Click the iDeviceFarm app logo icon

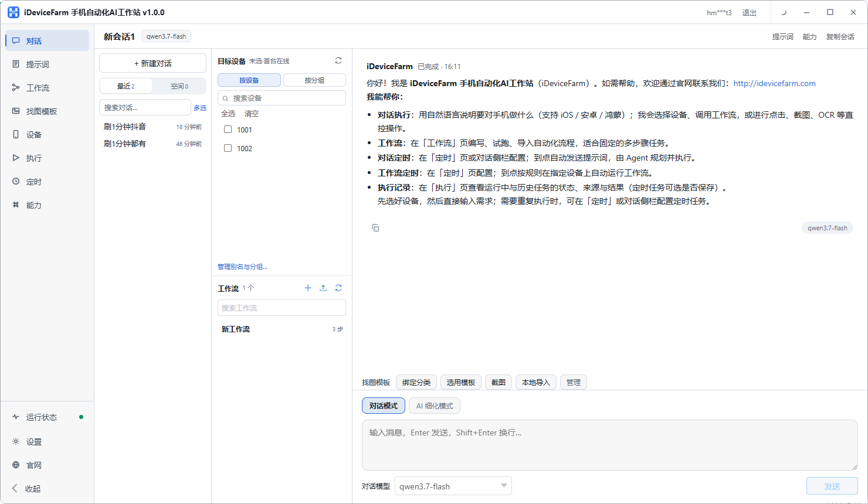pyautogui.click(x=13, y=12)
